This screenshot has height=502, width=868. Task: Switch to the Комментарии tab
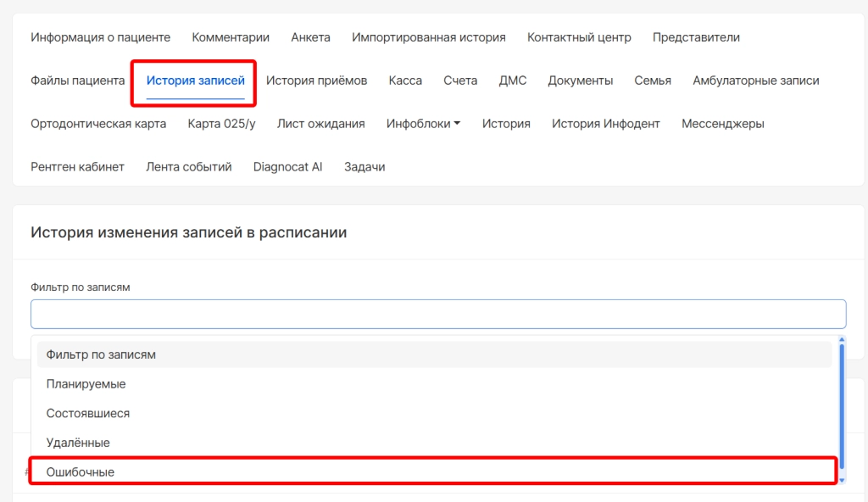231,37
